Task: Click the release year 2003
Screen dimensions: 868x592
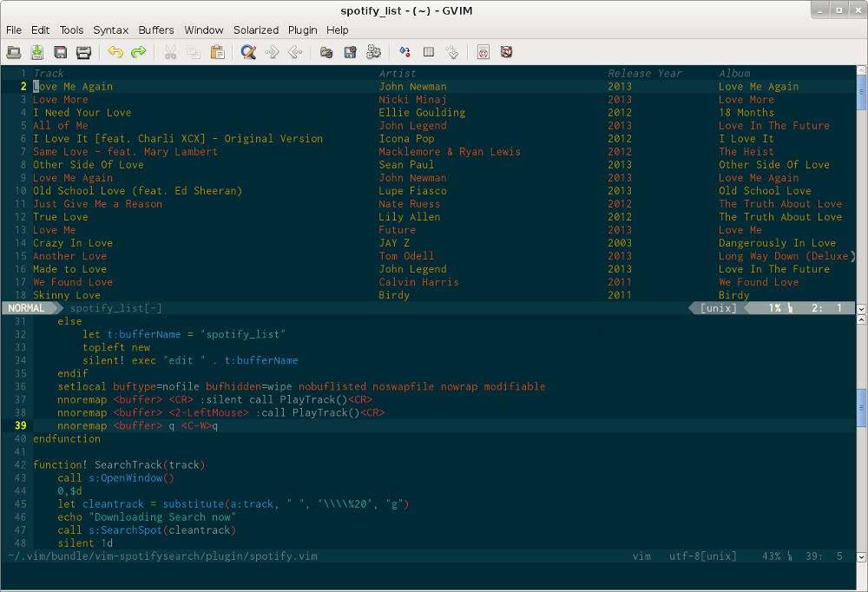Action: tap(620, 243)
